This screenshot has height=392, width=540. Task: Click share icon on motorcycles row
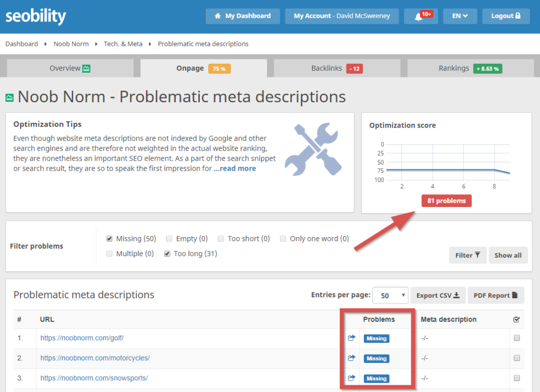pyautogui.click(x=351, y=358)
